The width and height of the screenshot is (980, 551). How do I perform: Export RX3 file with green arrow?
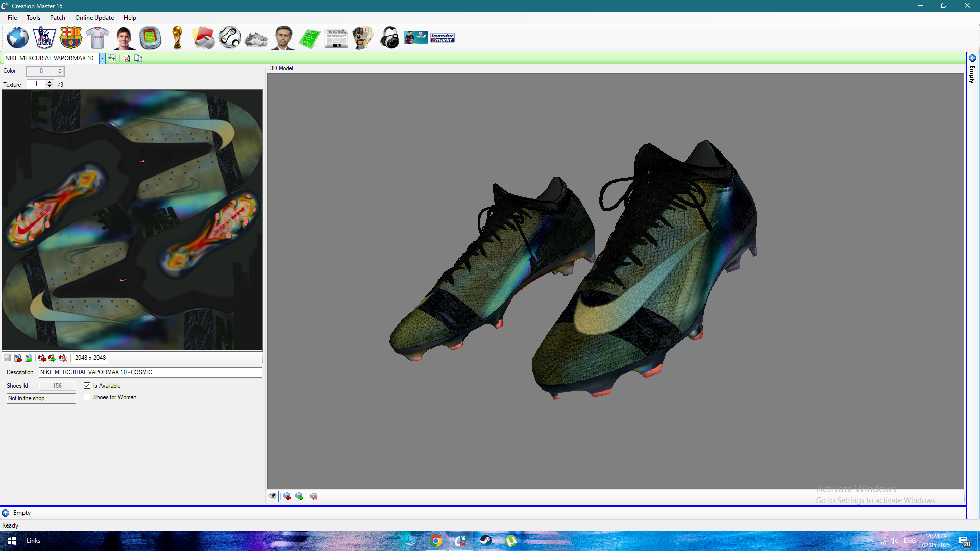tap(52, 358)
